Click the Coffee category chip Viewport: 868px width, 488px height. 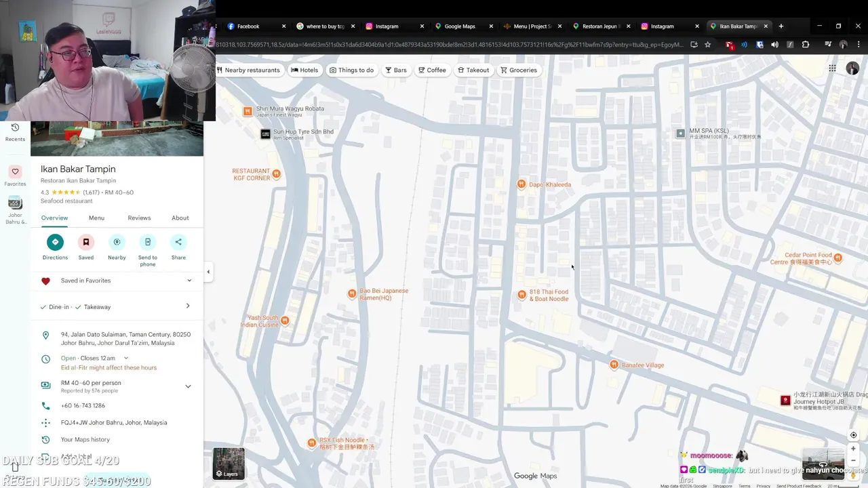tap(432, 70)
